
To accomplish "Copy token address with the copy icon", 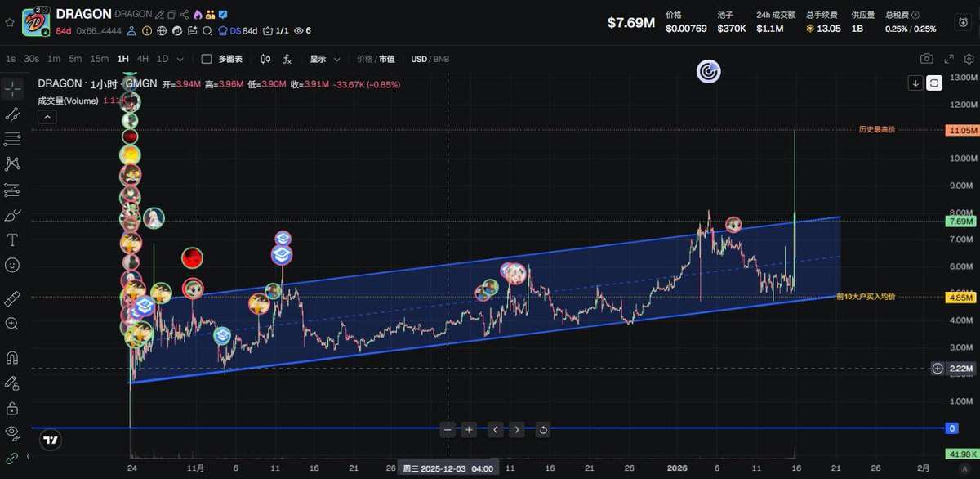I will coord(171,15).
